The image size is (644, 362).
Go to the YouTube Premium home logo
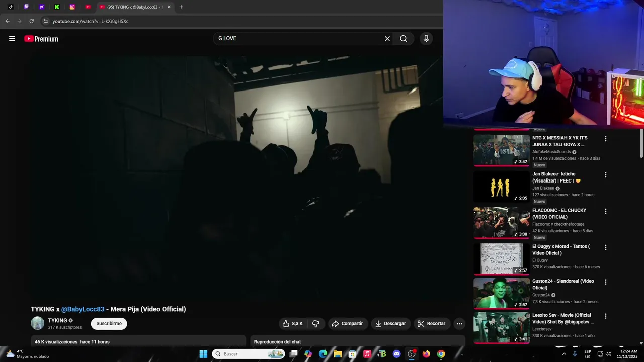(41, 39)
